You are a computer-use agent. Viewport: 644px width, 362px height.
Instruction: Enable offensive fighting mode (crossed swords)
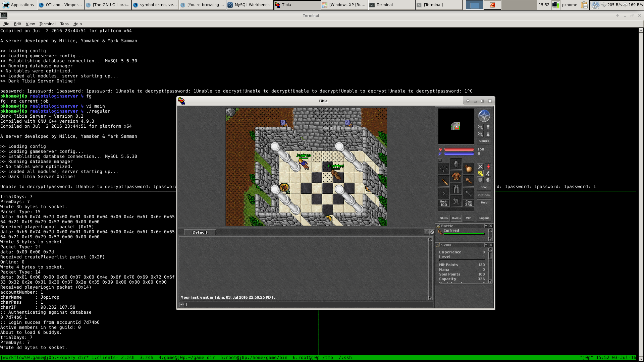coord(480,167)
